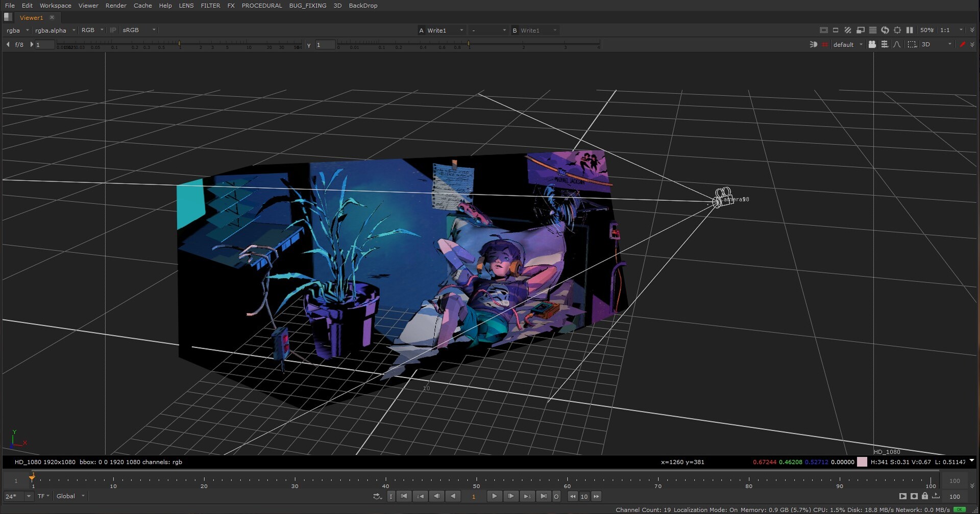Toggle the red 3D grid overlay icon
Screen dimensions: 980x514
click(825, 44)
